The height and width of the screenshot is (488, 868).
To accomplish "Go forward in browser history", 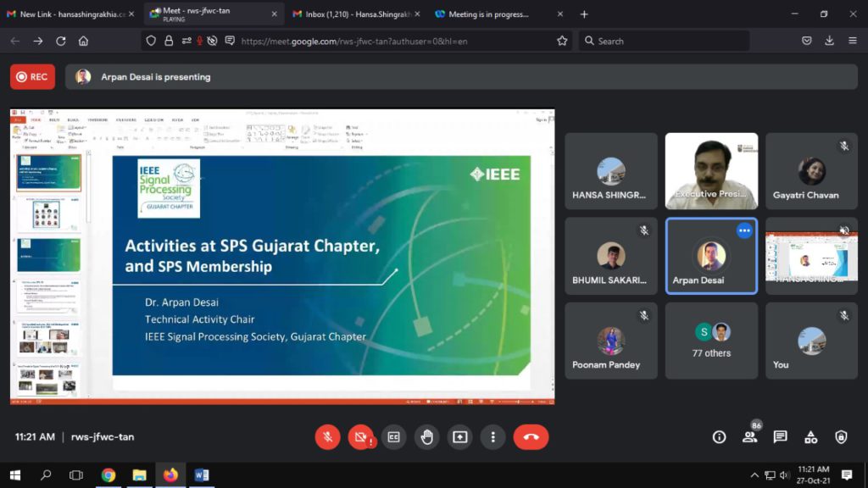I will [x=37, y=41].
